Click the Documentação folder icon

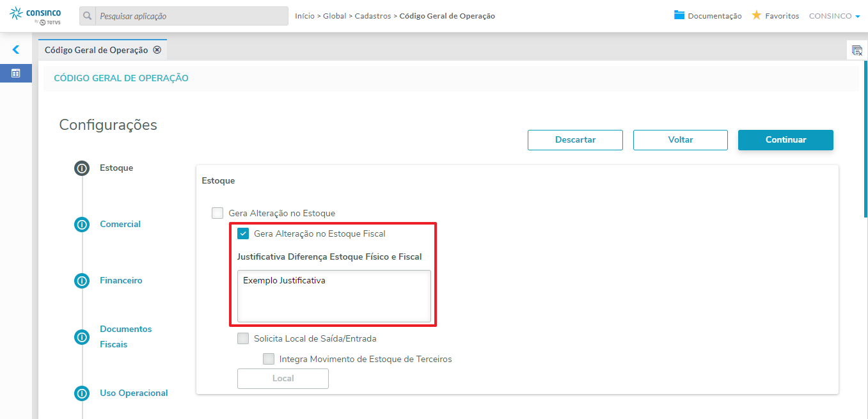pos(679,15)
